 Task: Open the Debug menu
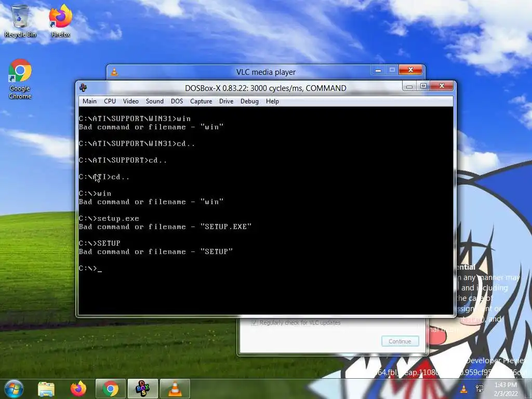pyautogui.click(x=249, y=101)
